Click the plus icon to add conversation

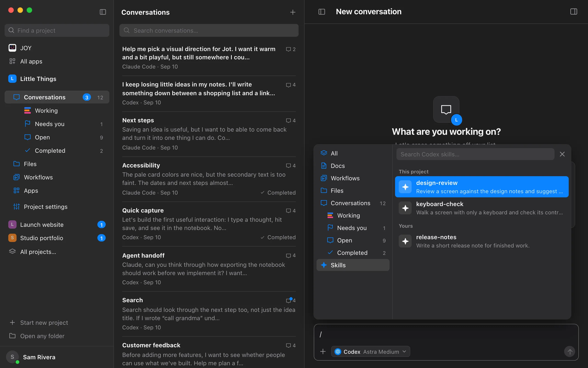coord(293,12)
